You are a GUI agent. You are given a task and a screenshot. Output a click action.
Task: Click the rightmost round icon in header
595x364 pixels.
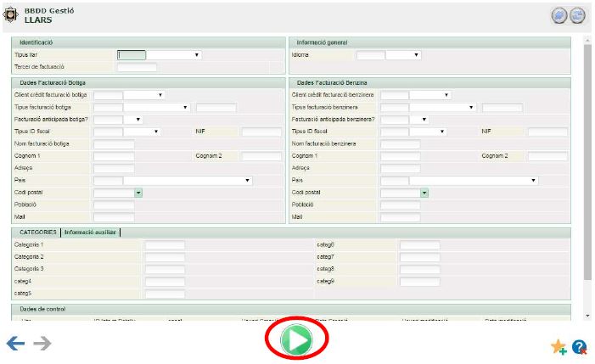click(x=577, y=16)
